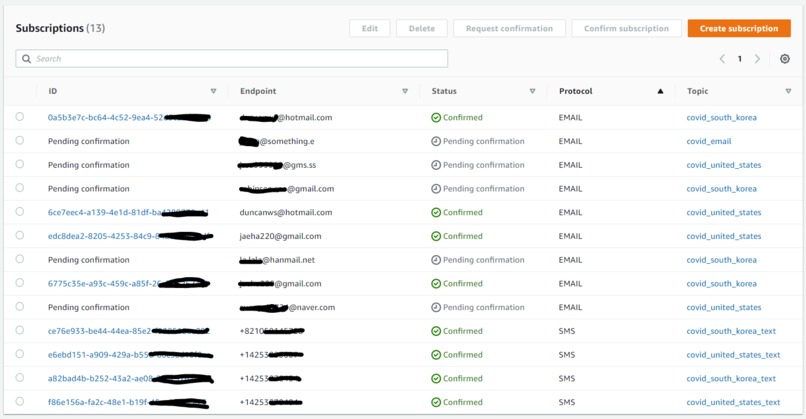
Task: Click the Subscriptions (13) heading
Action: [x=60, y=28]
